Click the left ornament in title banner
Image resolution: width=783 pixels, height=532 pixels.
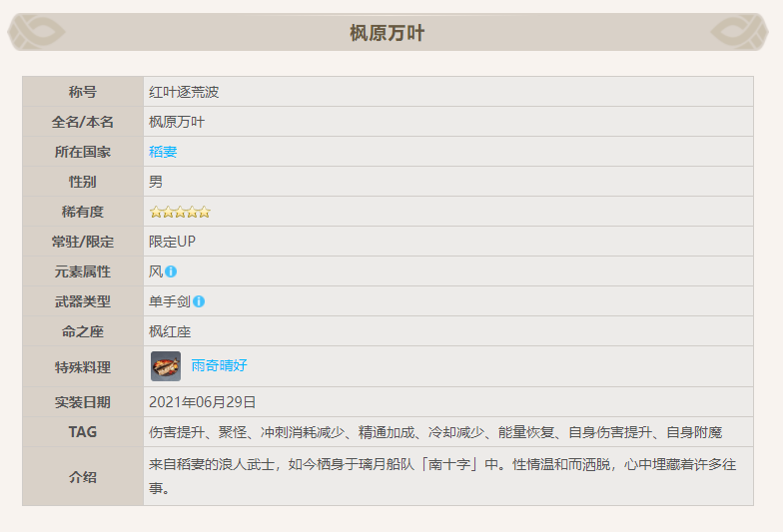[x=37, y=33]
